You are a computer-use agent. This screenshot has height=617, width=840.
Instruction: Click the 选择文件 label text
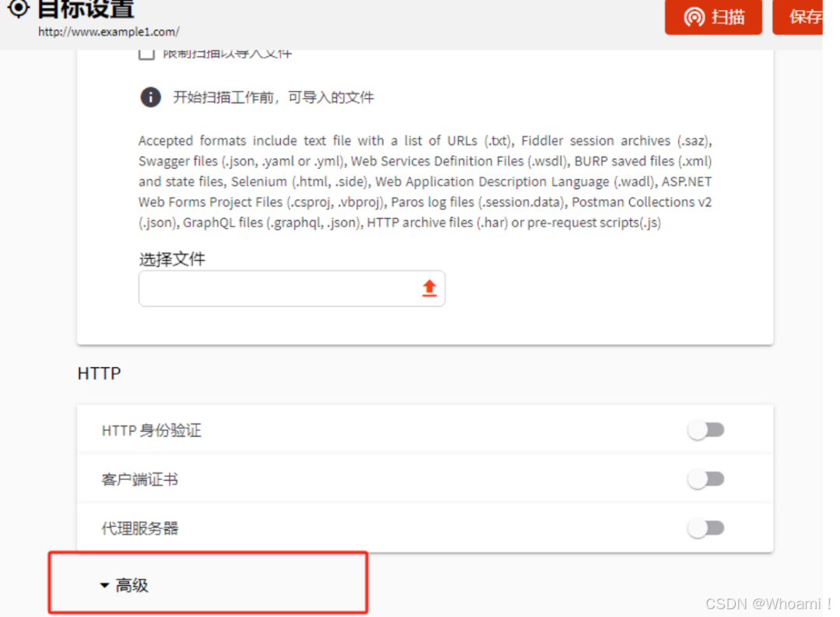point(172,259)
